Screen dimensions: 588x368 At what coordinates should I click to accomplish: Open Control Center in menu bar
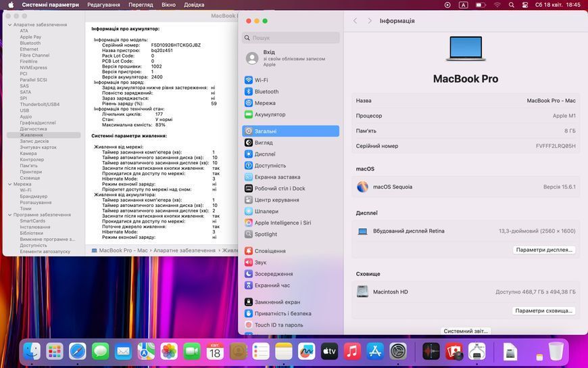pyautogui.click(x=525, y=5)
